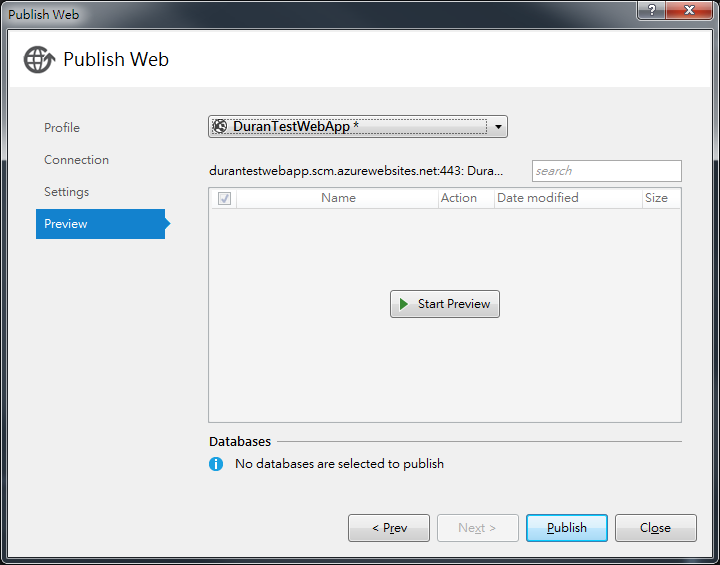
Task: Click into the search field
Action: point(607,171)
